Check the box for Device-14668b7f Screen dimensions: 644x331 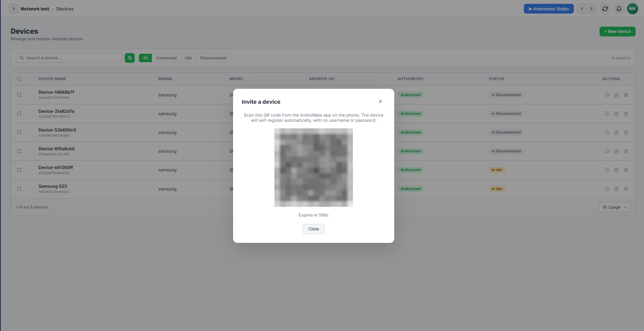[x=19, y=95]
